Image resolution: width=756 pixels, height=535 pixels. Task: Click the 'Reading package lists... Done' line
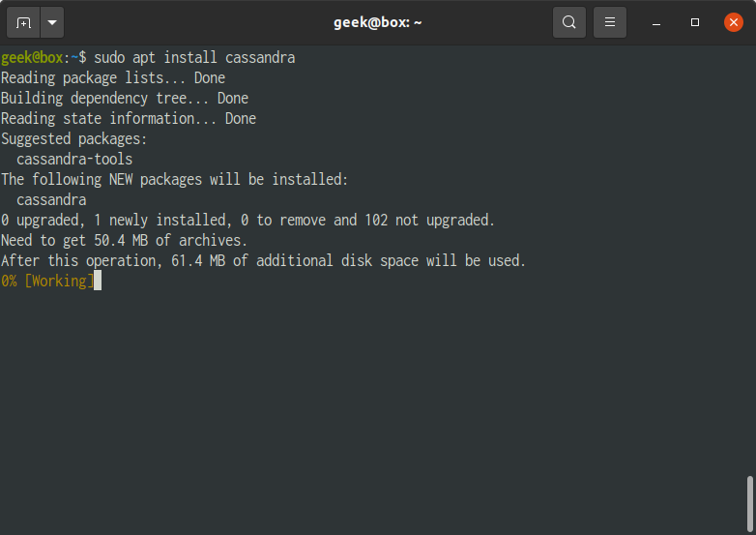pos(113,78)
